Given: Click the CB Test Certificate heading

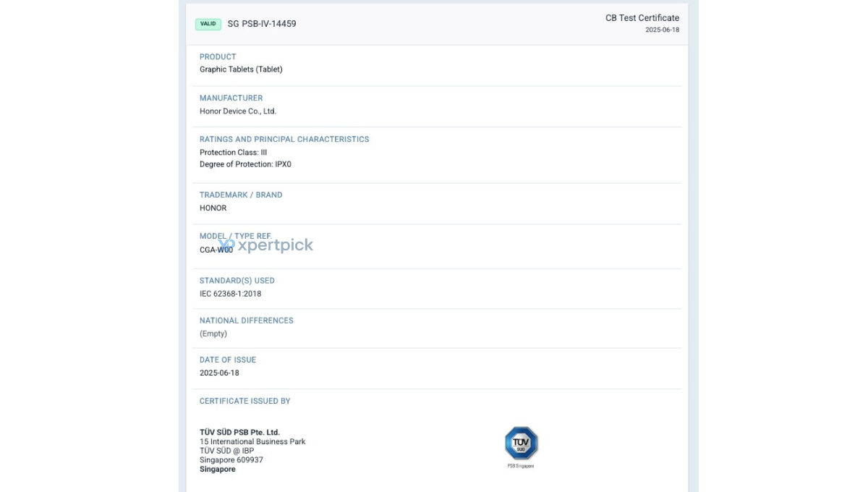Looking at the screenshot, I should point(642,18).
